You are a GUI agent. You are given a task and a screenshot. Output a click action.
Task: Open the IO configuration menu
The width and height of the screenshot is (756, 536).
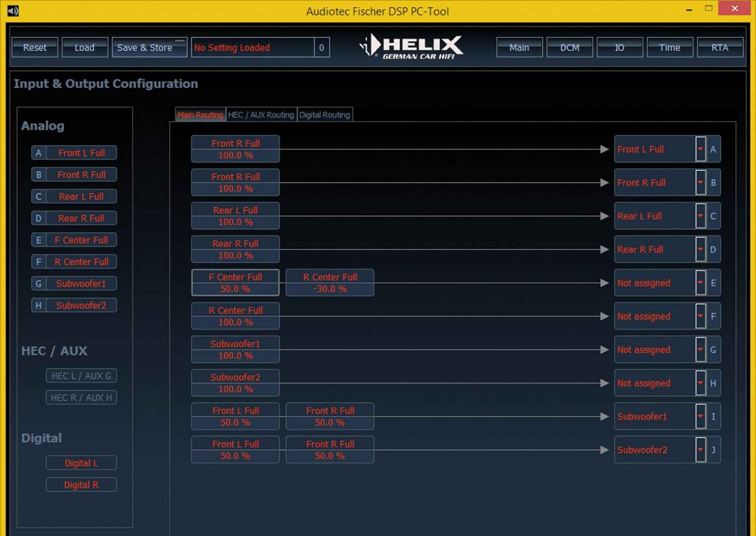coord(619,47)
